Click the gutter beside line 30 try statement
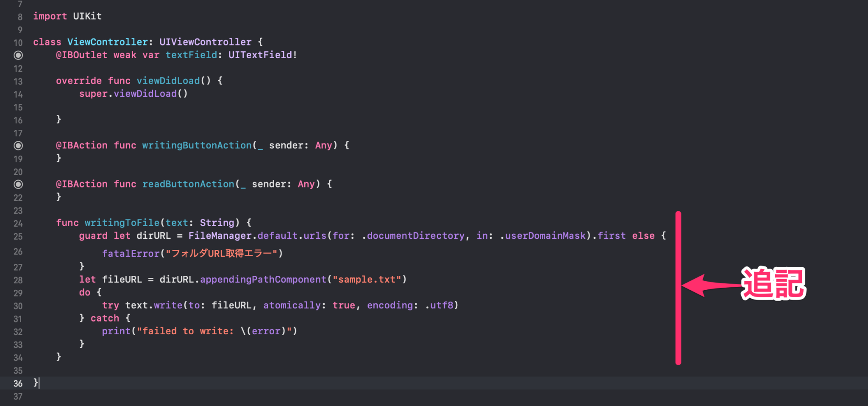 (18, 305)
